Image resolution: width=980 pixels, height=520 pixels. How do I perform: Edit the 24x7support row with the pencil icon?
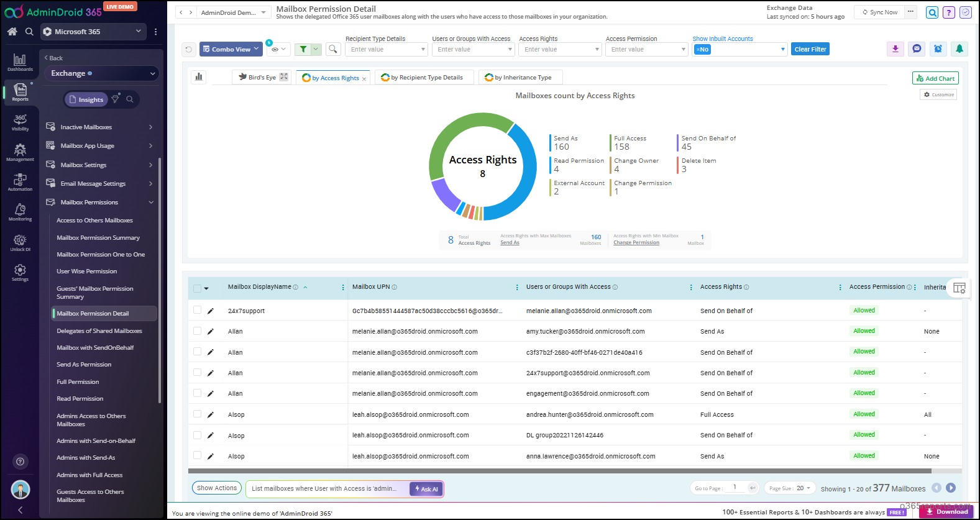[211, 311]
